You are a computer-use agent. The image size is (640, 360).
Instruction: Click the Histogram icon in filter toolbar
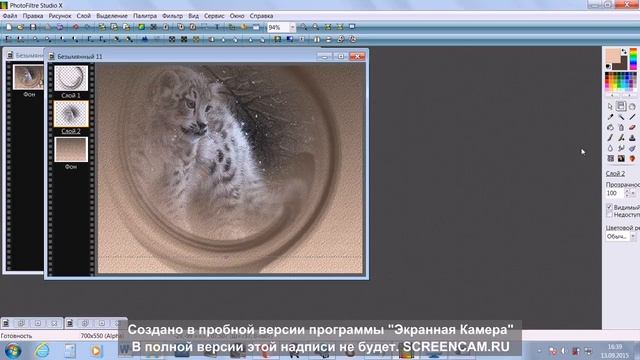[x=145, y=39]
